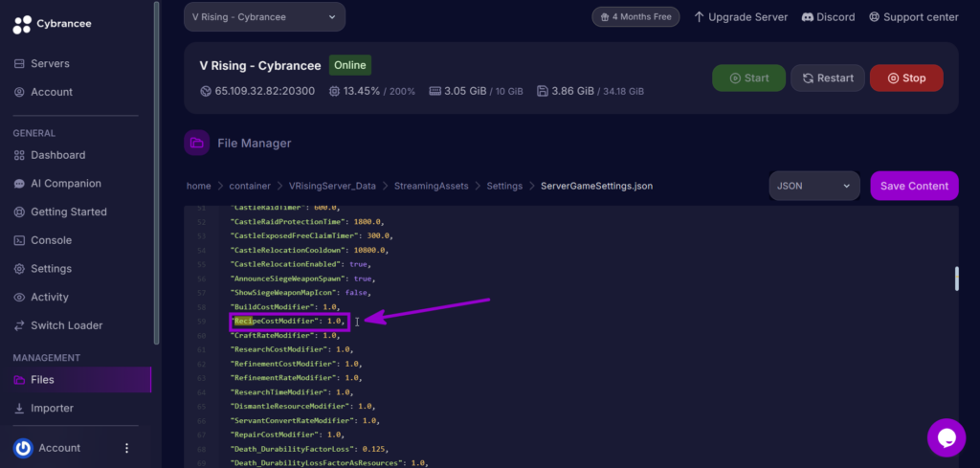
Task: Click the server IP address 65.109.32.82:20300
Action: pyautogui.click(x=264, y=91)
